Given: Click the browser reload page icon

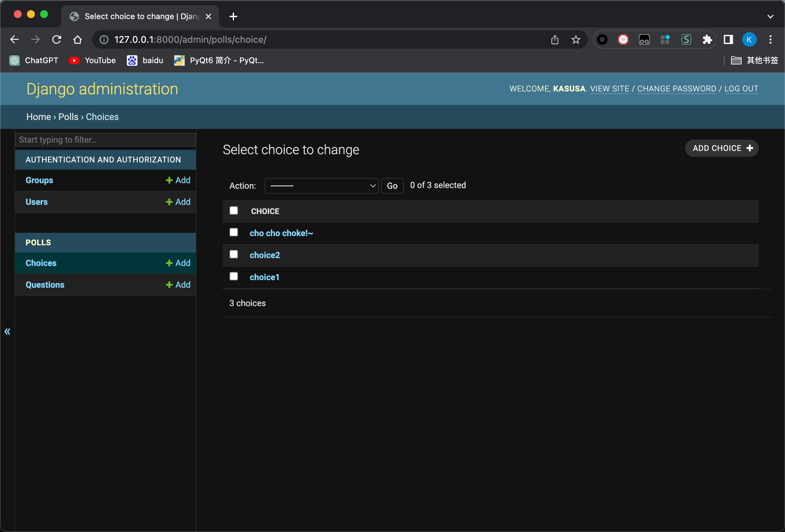Looking at the screenshot, I should tap(57, 39).
